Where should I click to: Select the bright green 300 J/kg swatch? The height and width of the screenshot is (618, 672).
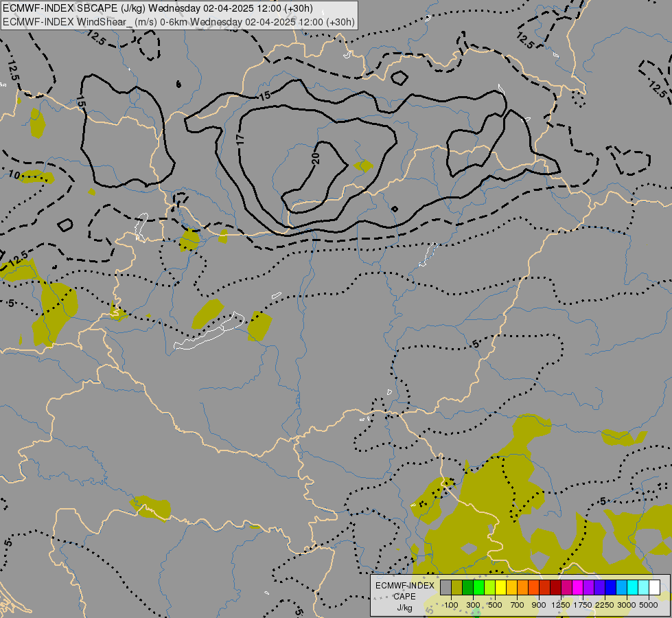point(478,588)
